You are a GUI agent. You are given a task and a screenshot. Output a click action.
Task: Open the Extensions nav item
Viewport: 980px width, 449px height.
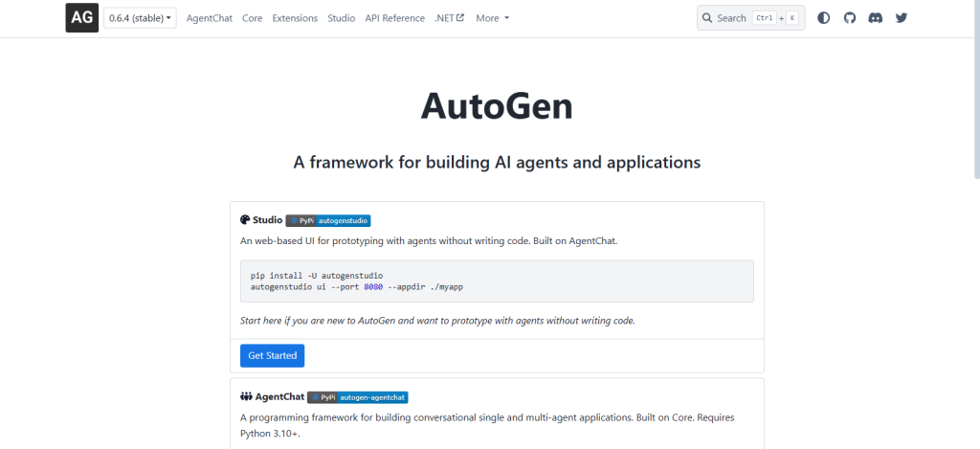[295, 18]
